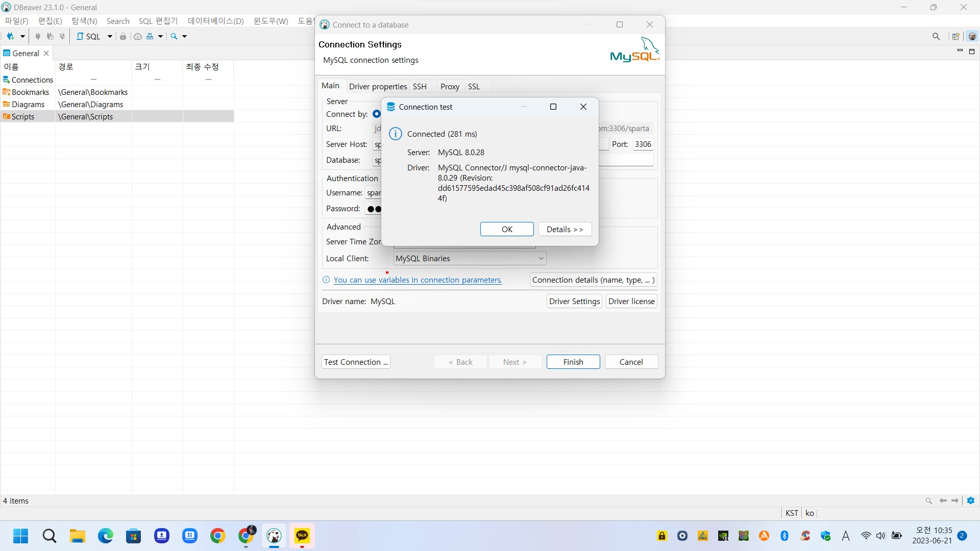Click the toolbar search magnifier icon

175,36
